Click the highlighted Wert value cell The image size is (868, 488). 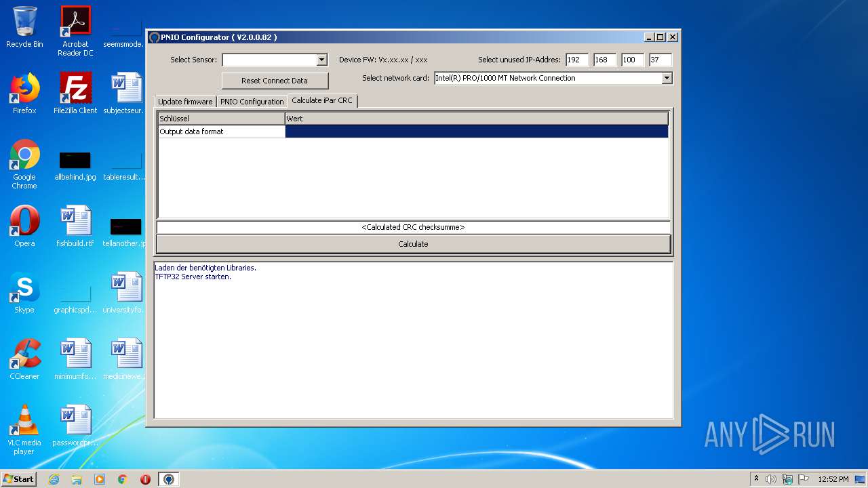point(477,131)
